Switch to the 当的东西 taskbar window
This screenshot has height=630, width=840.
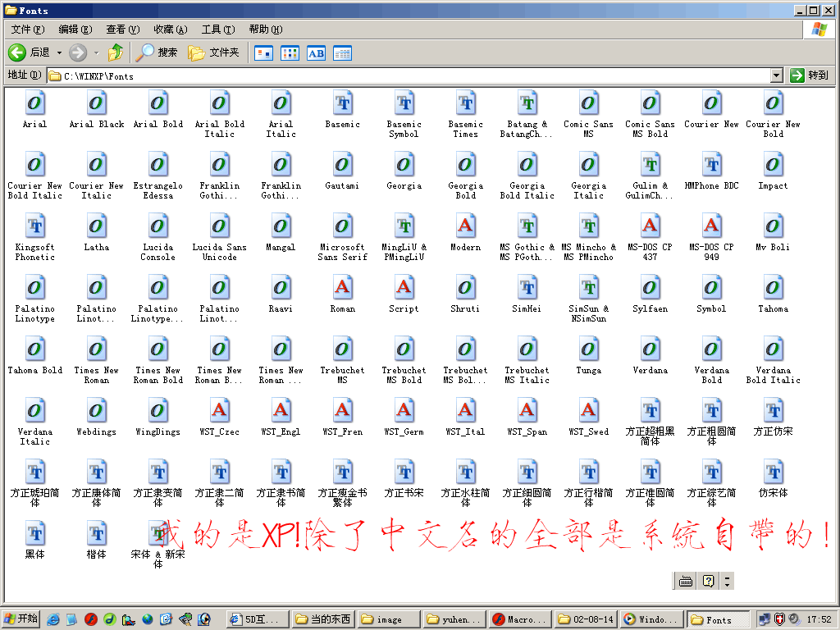(323, 619)
